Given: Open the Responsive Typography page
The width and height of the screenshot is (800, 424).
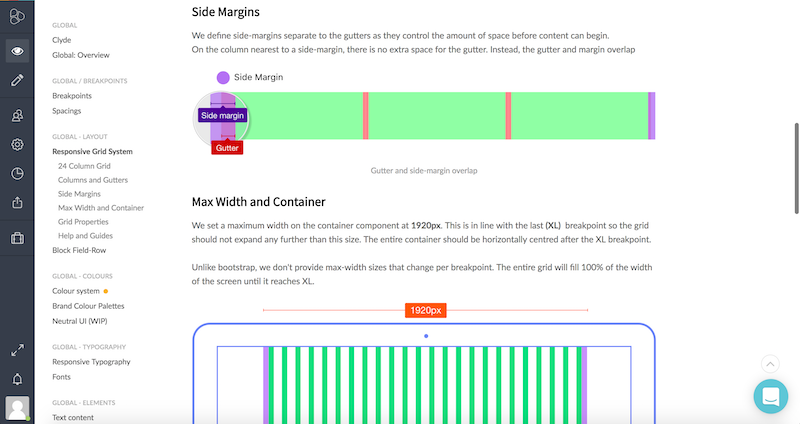Looking at the screenshot, I should tap(91, 362).
